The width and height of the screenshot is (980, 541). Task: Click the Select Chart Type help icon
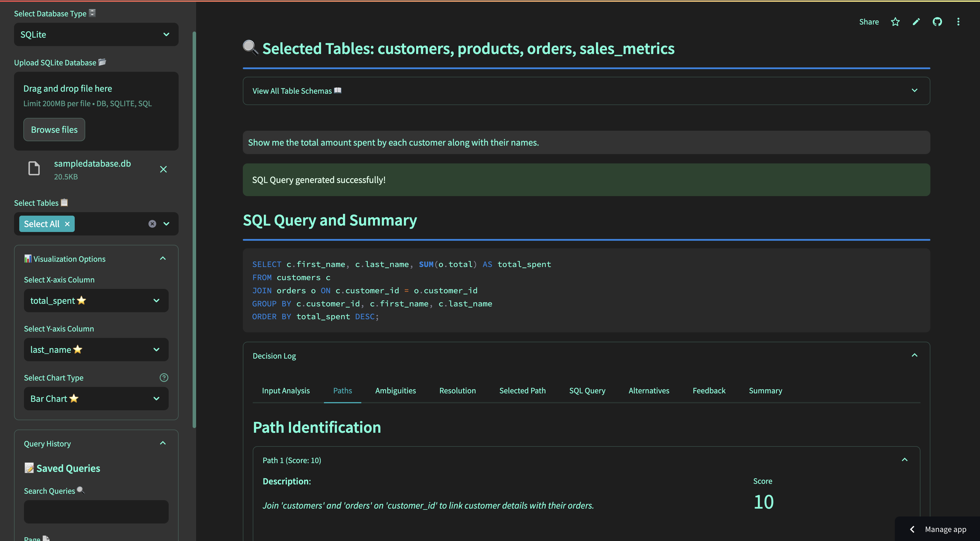[x=164, y=377]
